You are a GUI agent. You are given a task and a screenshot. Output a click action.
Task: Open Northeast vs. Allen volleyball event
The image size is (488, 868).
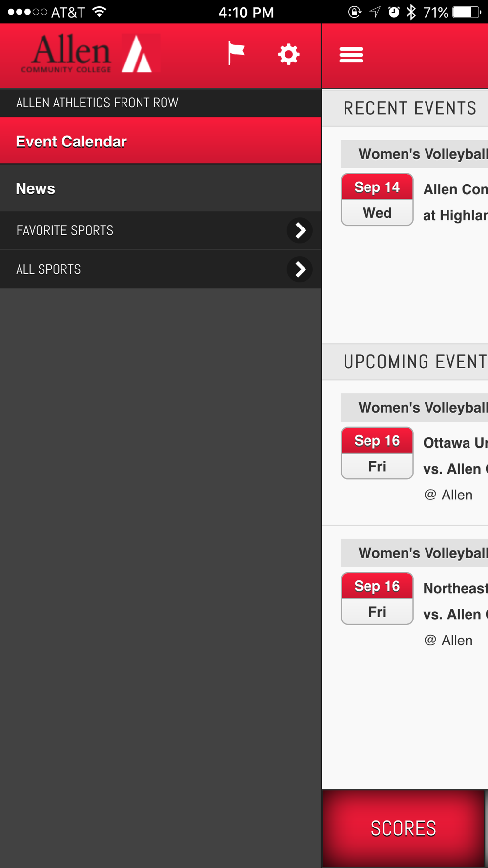(454, 601)
